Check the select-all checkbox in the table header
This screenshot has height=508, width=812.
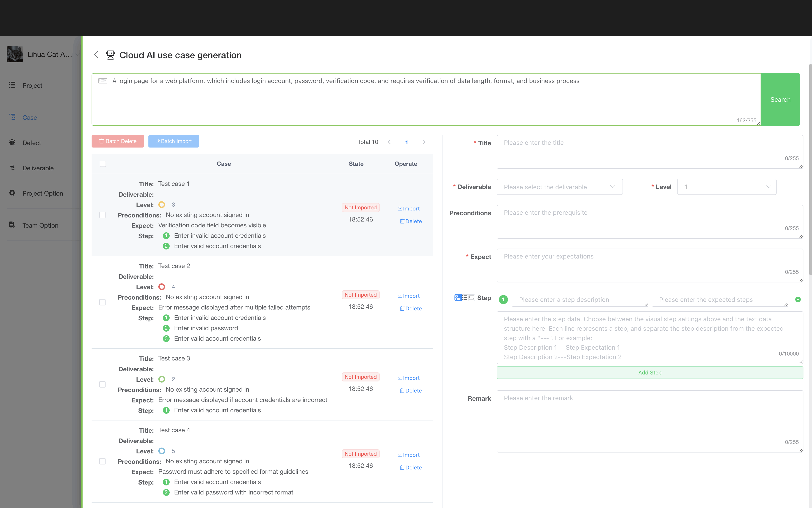point(102,164)
